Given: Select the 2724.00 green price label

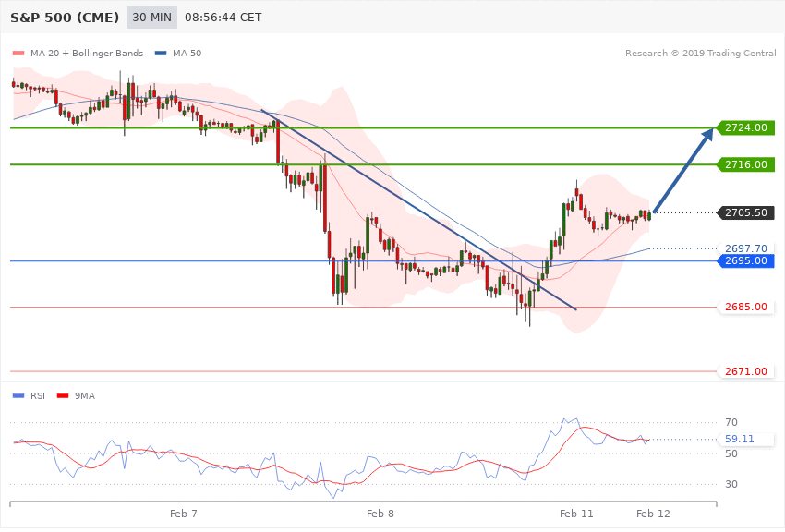Looking at the screenshot, I should (x=745, y=127).
